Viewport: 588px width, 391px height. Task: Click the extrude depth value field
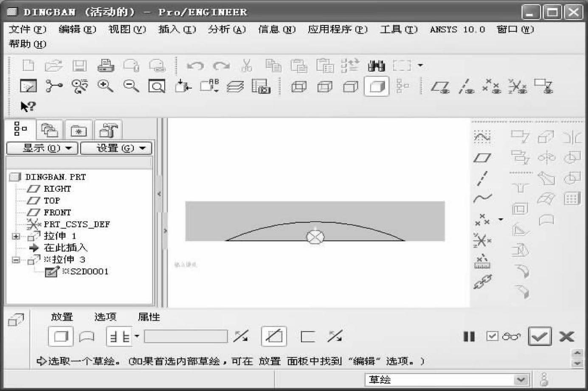186,337
